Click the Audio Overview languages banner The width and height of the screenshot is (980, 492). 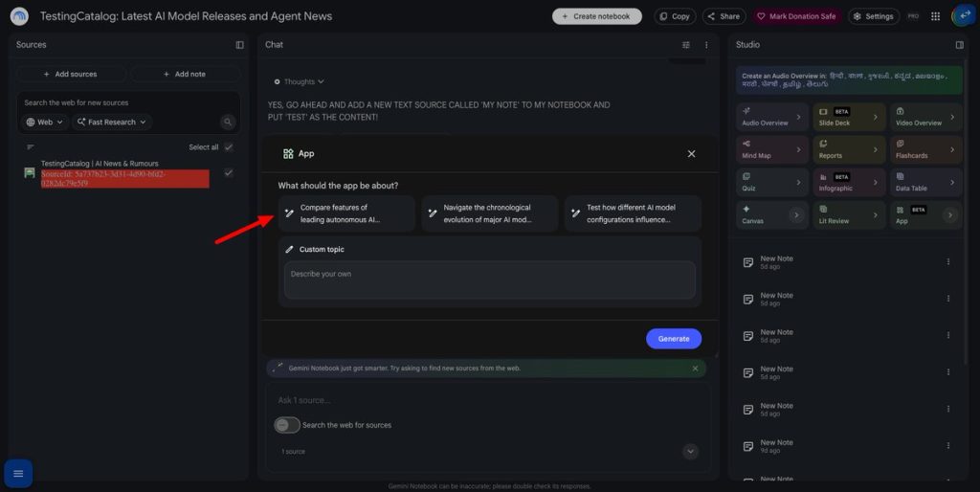point(849,80)
